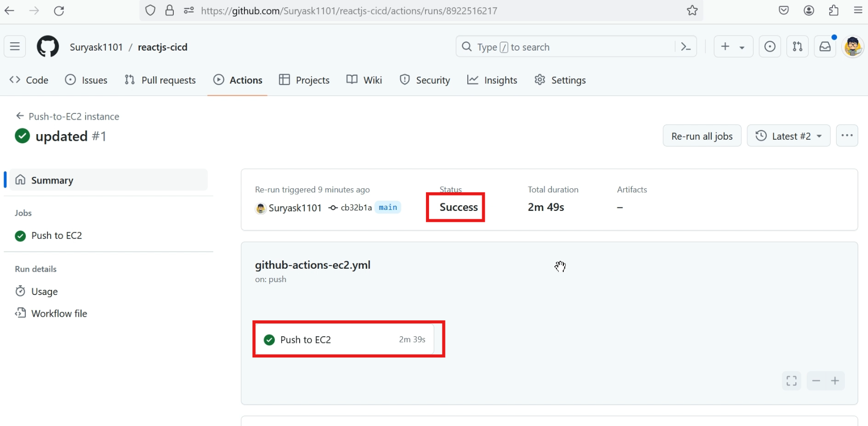
Task: Click the updated #1 run title
Action: click(x=71, y=136)
